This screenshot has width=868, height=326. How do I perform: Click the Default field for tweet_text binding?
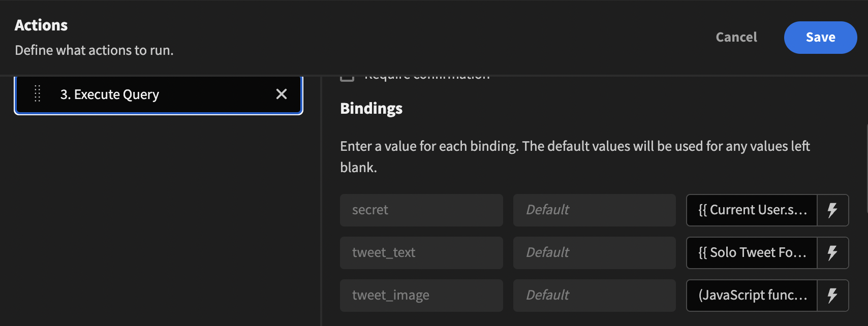click(594, 252)
